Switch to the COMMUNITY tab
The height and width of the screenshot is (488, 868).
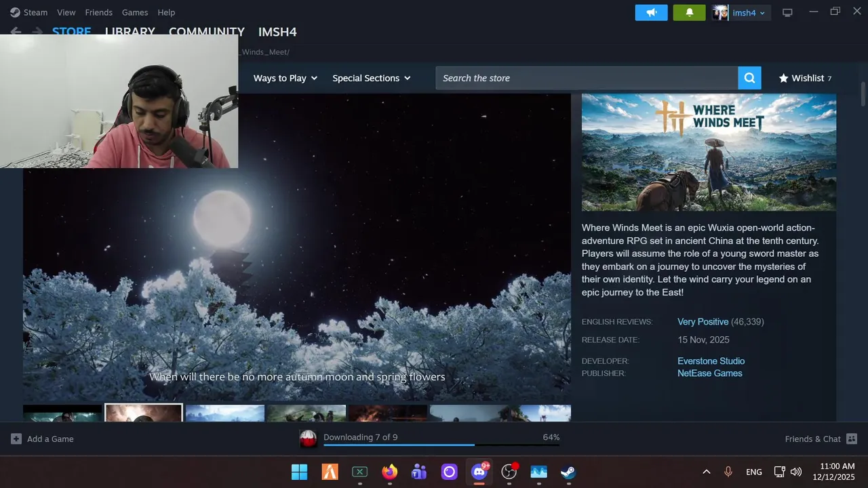click(206, 31)
